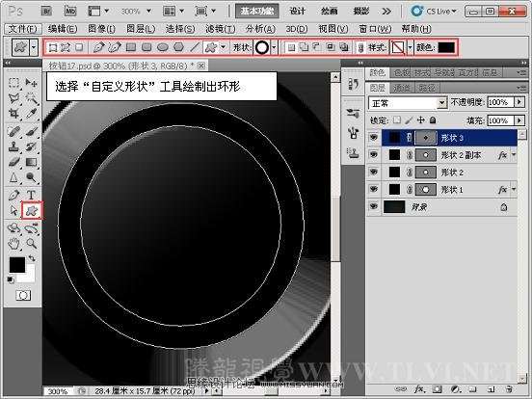Select the Eraser tool
The image size is (532, 399).
(x=13, y=162)
